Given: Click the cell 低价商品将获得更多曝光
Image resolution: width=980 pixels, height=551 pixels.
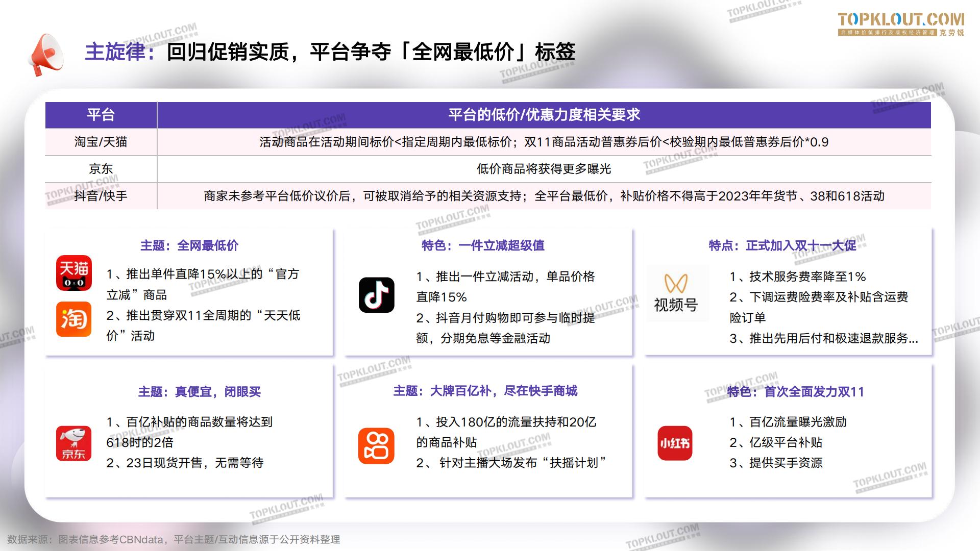Looking at the screenshot, I should point(544,169).
